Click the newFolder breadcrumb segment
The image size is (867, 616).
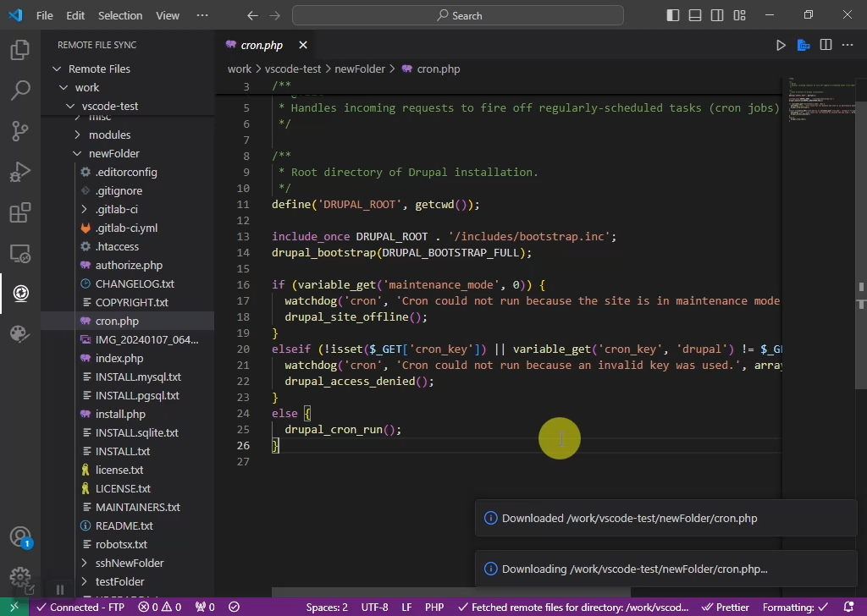click(x=359, y=69)
